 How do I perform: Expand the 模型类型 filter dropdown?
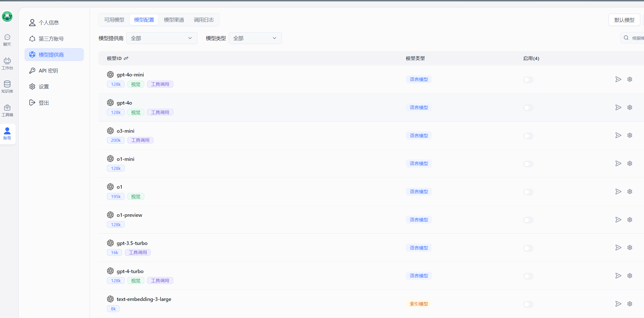pos(255,38)
